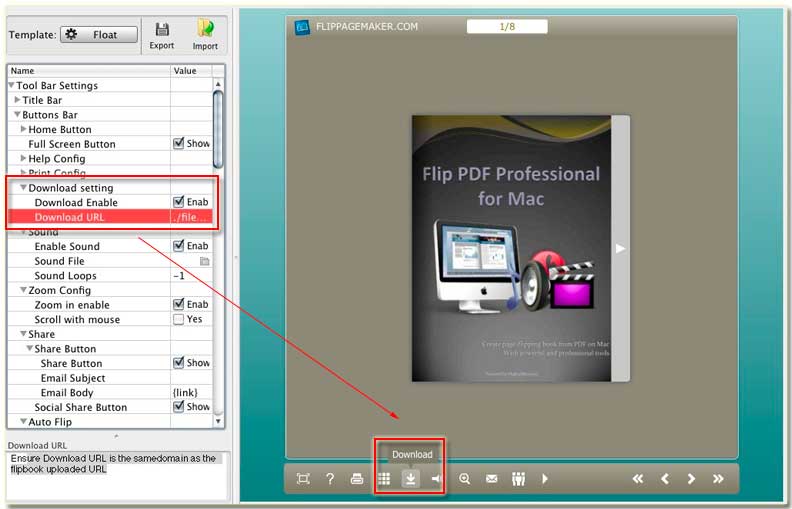Screen dimensions: 792x509
Task: Expand the Help Config node
Action: [24, 159]
